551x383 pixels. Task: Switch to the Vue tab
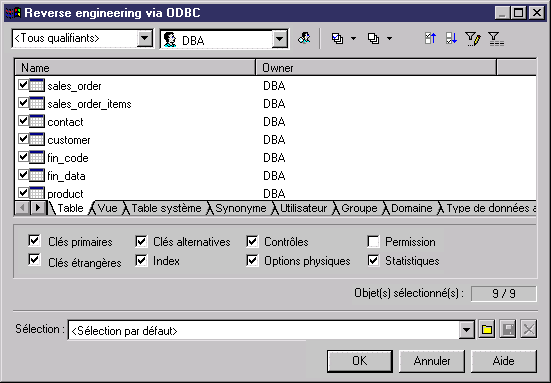click(x=108, y=208)
